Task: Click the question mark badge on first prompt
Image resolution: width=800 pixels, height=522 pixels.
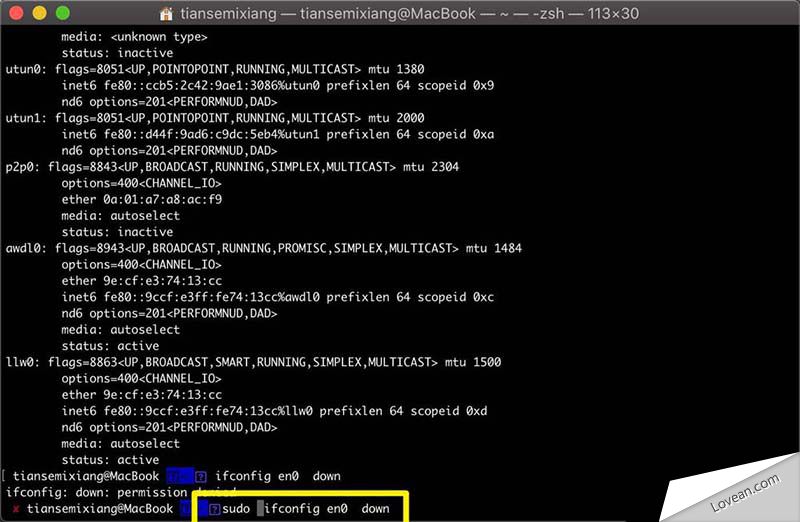Action: pyautogui.click(x=201, y=476)
